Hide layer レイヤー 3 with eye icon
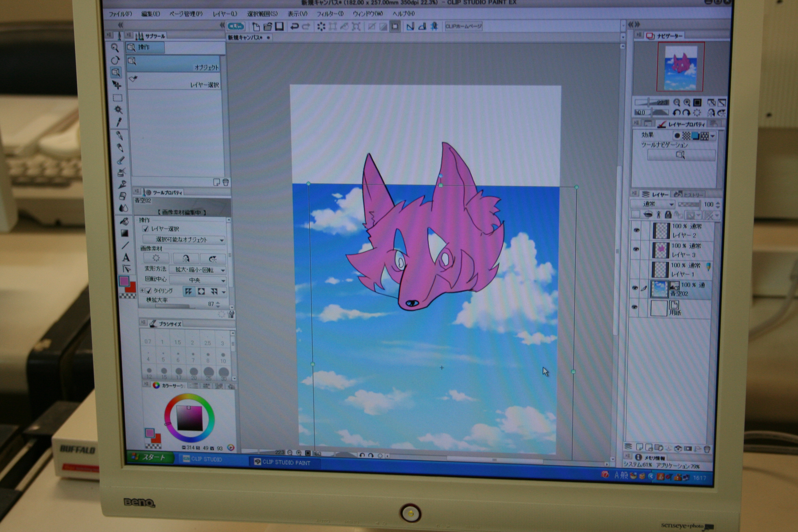 (x=636, y=249)
